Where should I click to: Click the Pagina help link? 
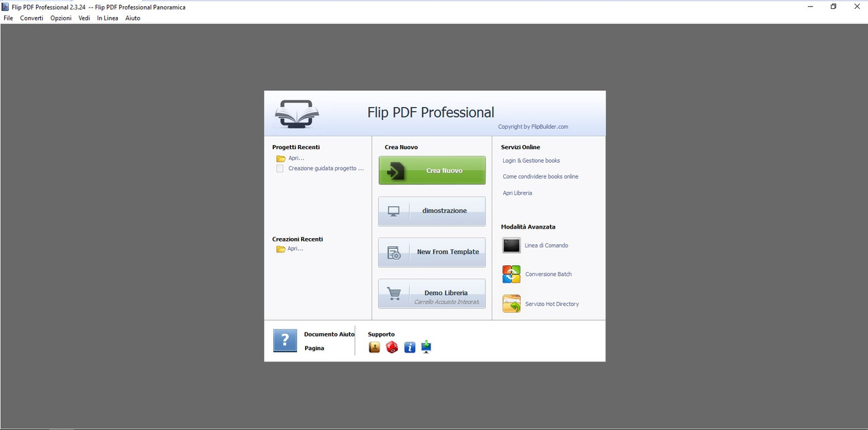(315, 349)
